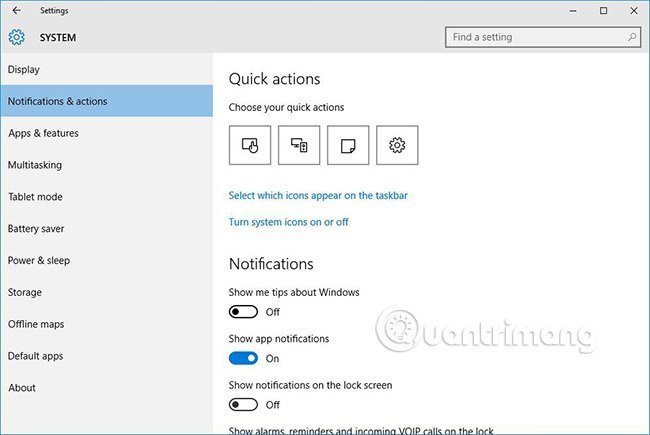The width and height of the screenshot is (650, 435).
Task: Open Multitasking settings
Action: [x=107, y=165]
